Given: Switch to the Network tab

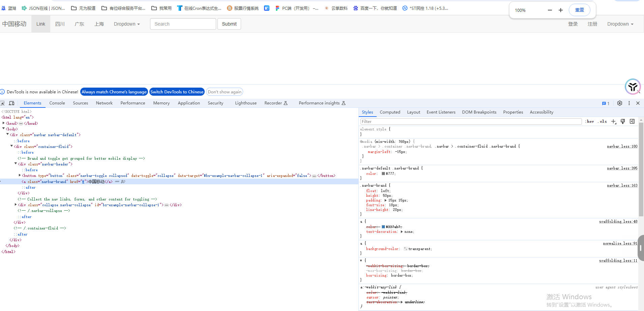Looking at the screenshot, I should point(104,103).
